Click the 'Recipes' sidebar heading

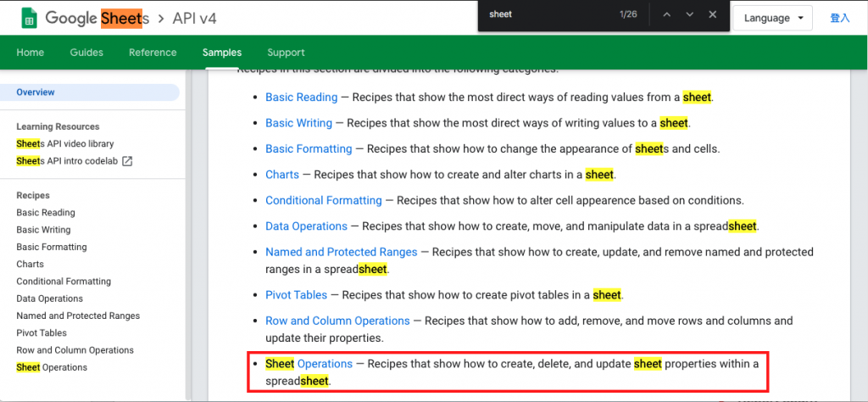[x=33, y=195]
